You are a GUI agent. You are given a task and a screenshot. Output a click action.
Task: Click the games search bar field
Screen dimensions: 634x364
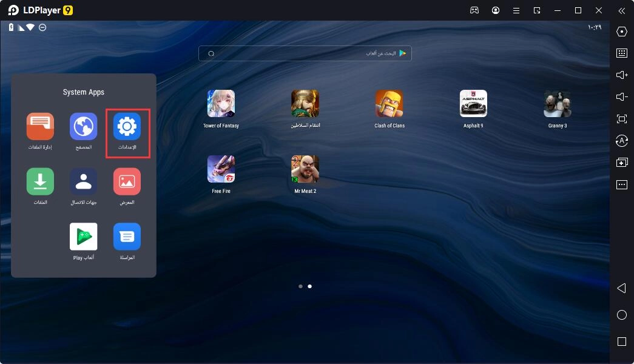click(305, 53)
